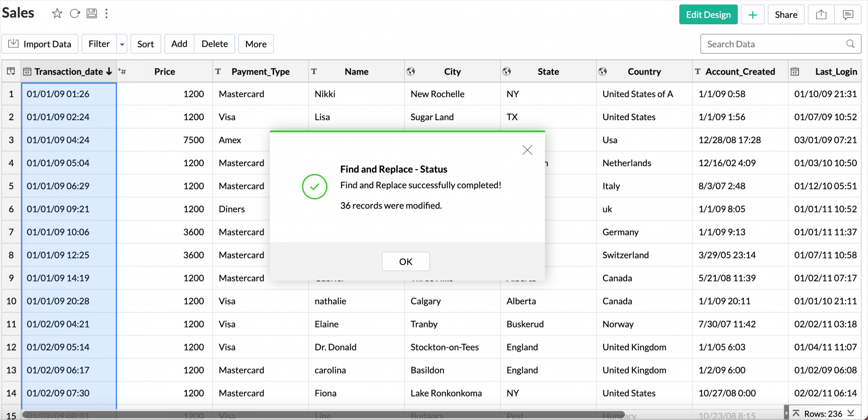Click in the Search Data field
The height and width of the screenshot is (420, 868).
[x=773, y=44]
